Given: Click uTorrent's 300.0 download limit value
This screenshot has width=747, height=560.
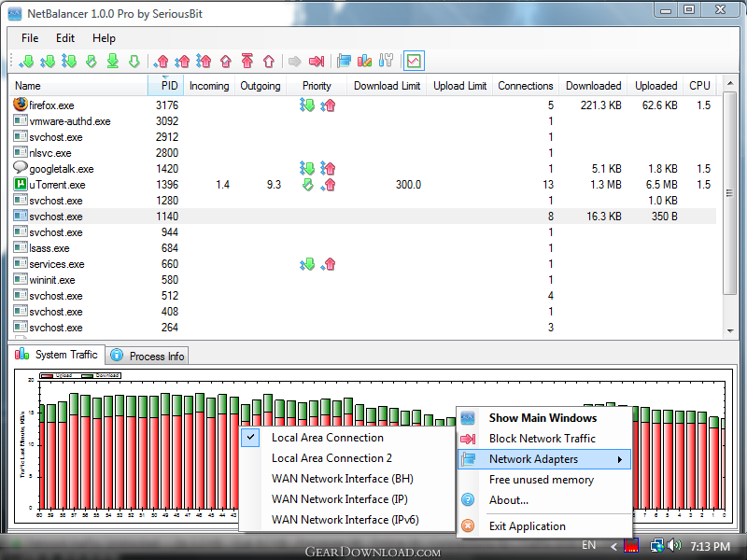Looking at the screenshot, I should tap(408, 184).
